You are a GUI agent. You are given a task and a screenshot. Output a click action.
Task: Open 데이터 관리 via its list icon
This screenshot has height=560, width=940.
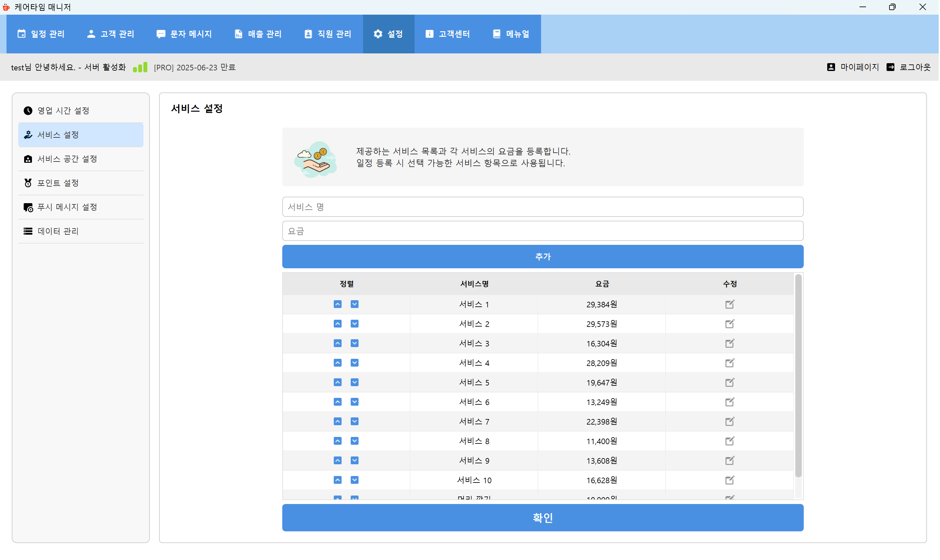tap(28, 231)
